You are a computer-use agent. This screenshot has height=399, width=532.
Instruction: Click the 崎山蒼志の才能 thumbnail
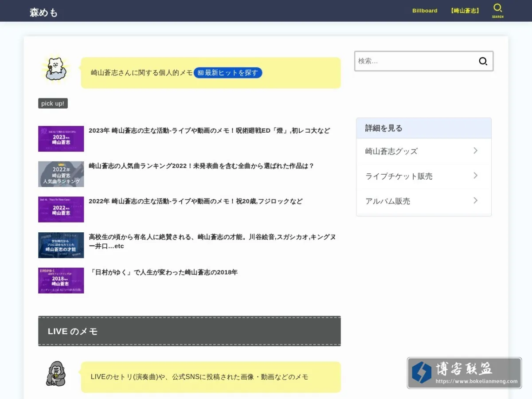pos(61,245)
